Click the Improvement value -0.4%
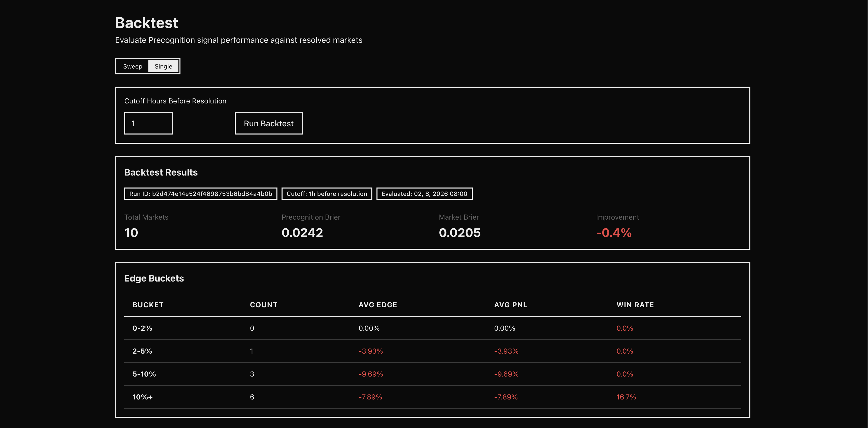868x428 pixels. pyautogui.click(x=614, y=233)
